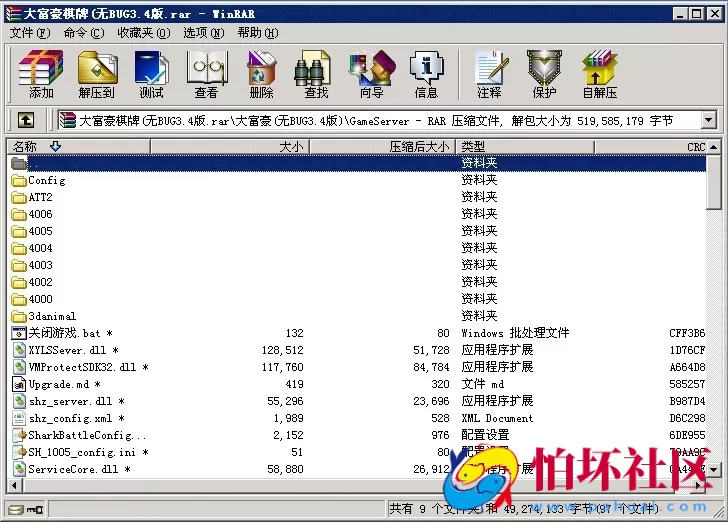Select the SharkBattleConfig... file name
Screen dimensions: 728x522
pos(87,435)
